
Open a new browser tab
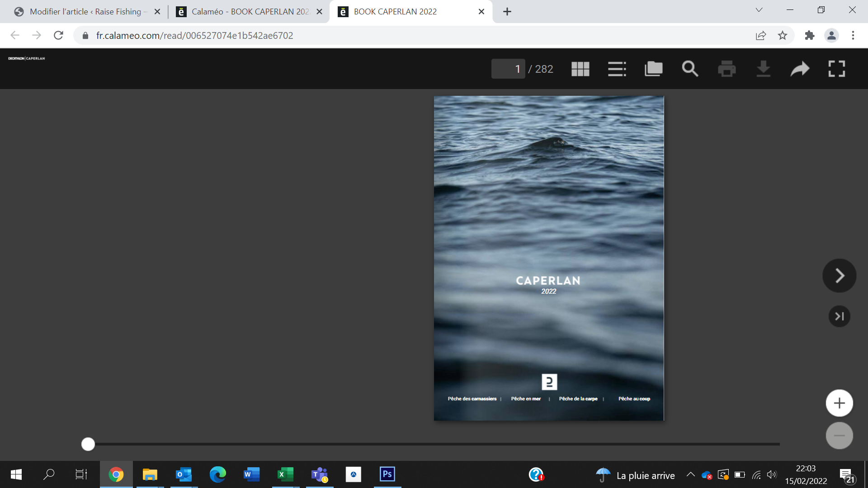click(507, 12)
